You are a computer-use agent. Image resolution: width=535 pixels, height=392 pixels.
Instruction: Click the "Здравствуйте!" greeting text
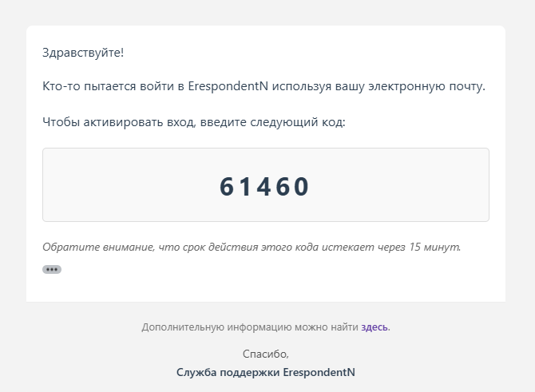[x=83, y=53]
